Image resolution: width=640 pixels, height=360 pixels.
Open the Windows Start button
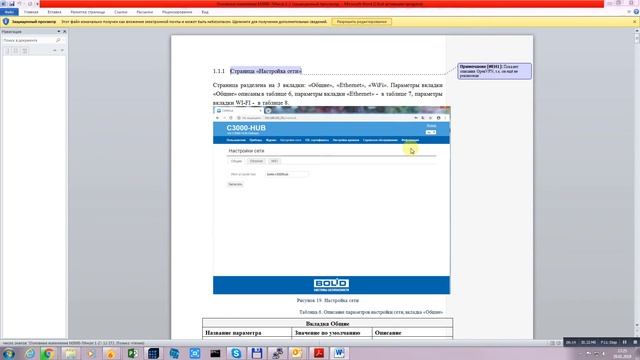(x=9, y=353)
